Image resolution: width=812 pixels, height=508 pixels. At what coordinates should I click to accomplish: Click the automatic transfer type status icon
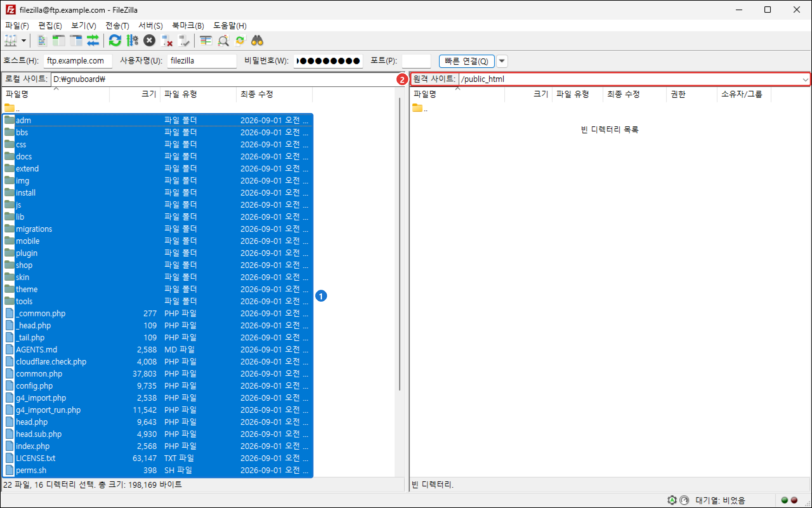tap(672, 500)
